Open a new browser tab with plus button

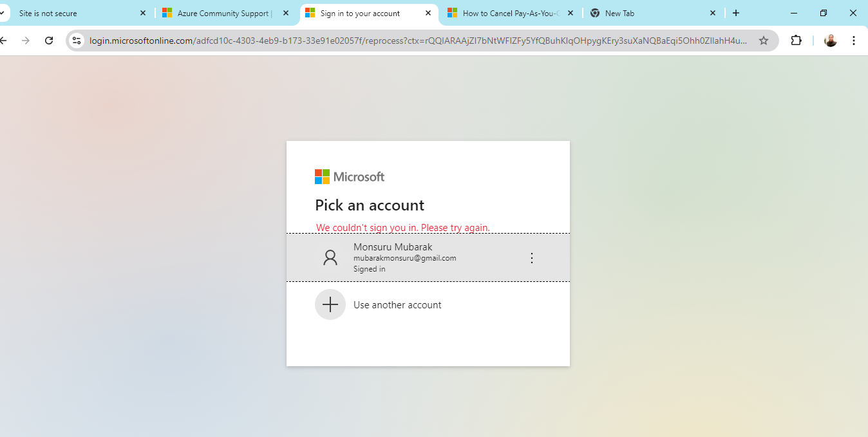pyautogui.click(x=736, y=13)
